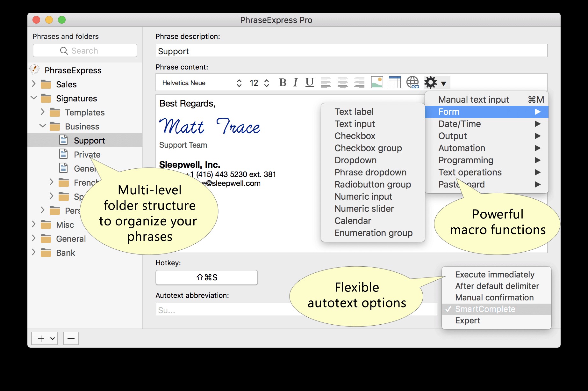Insert a table into the phrase
Viewport: 588px width, 391px height.
click(x=395, y=83)
